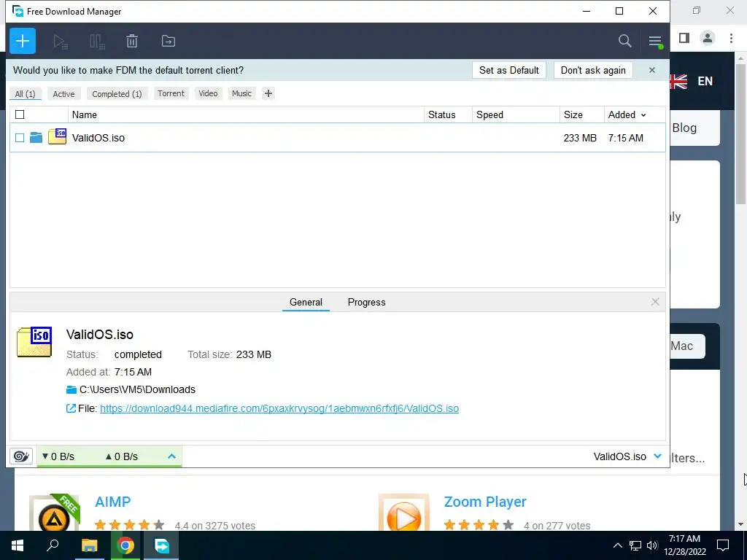Click the network icon in system tray

(635, 545)
